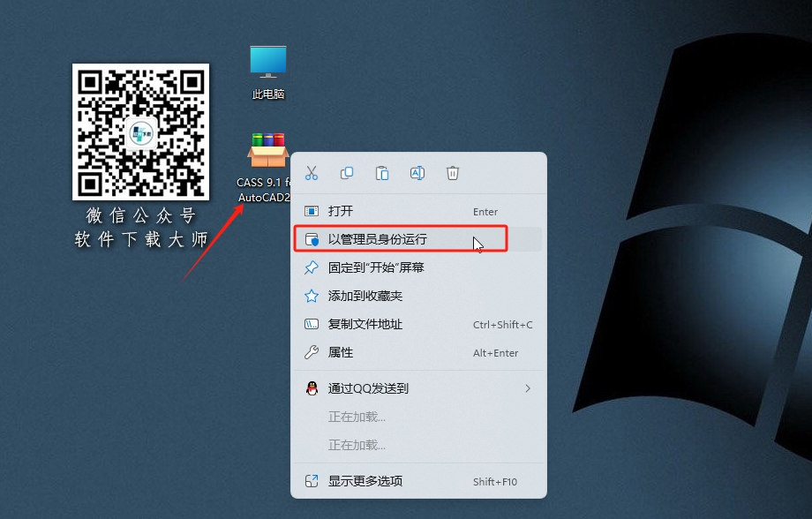
Task: Click the WeChat QR code image
Action: 139,132
